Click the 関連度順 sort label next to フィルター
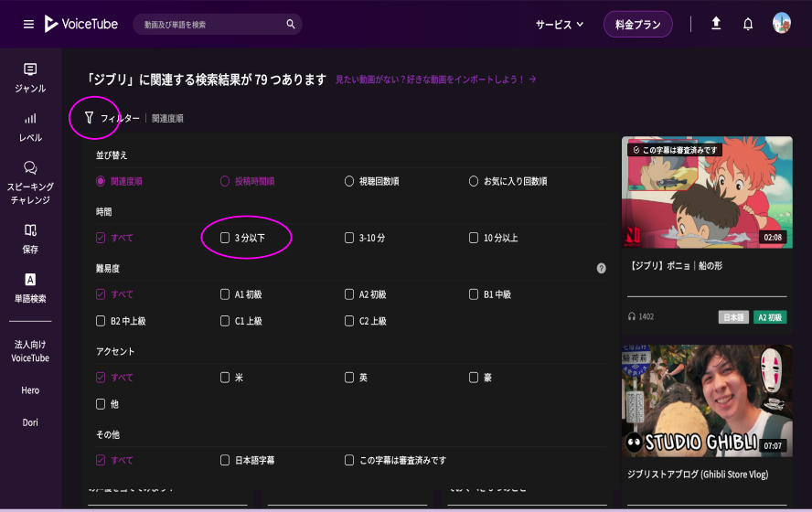The width and height of the screenshot is (812, 512). (167, 119)
